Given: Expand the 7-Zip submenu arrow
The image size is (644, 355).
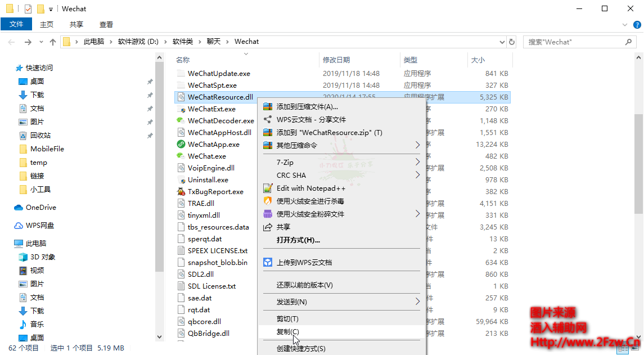Looking at the screenshot, I should click(417, 162).
